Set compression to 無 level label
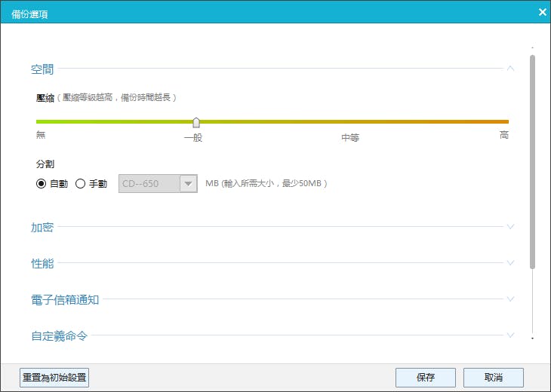Viewport: 551px width, 392px height. [x=41, y=135]
